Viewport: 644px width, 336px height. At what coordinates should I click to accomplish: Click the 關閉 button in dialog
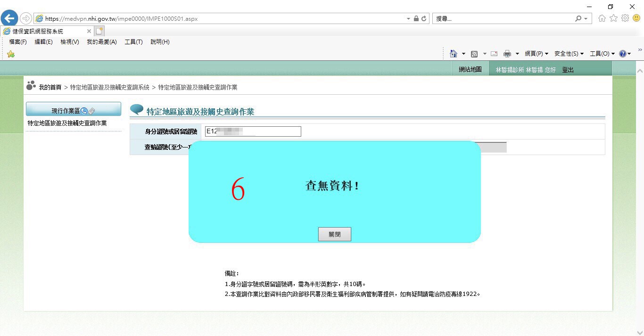[x=334, y=234]
